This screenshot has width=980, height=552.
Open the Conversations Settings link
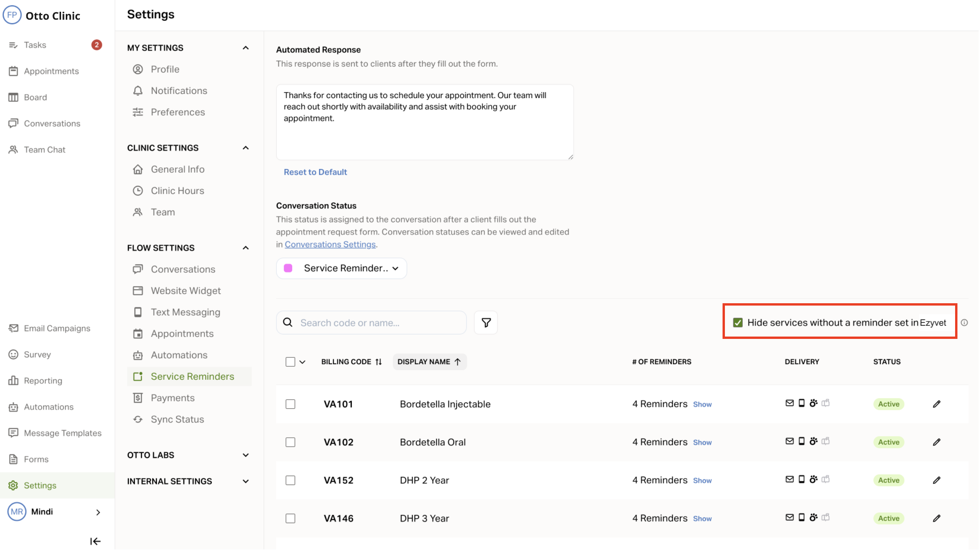coord(330,245)
